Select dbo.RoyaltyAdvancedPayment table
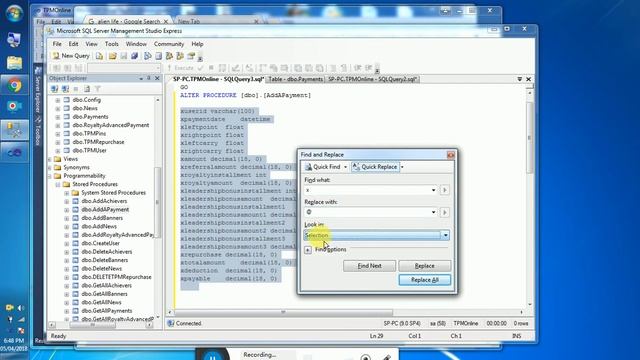640x360 pixels. 111,125
